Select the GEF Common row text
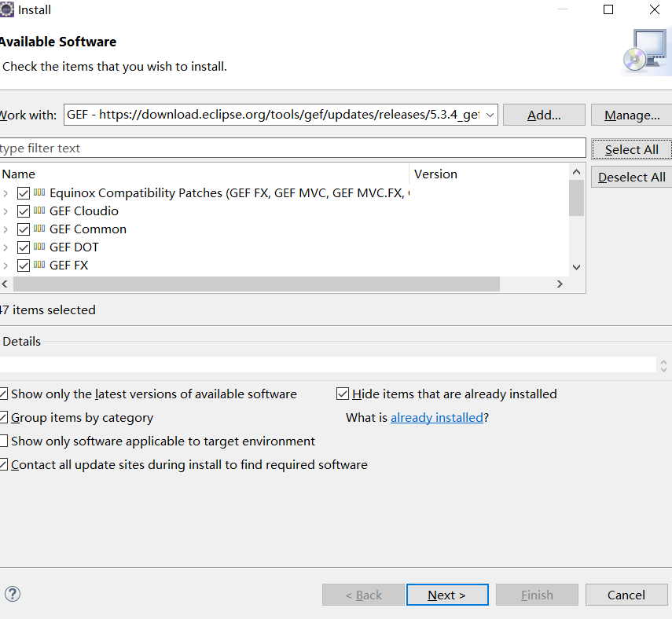Image resolution: width=672 pixels, height=619 pixels. [x=88, y=229]
